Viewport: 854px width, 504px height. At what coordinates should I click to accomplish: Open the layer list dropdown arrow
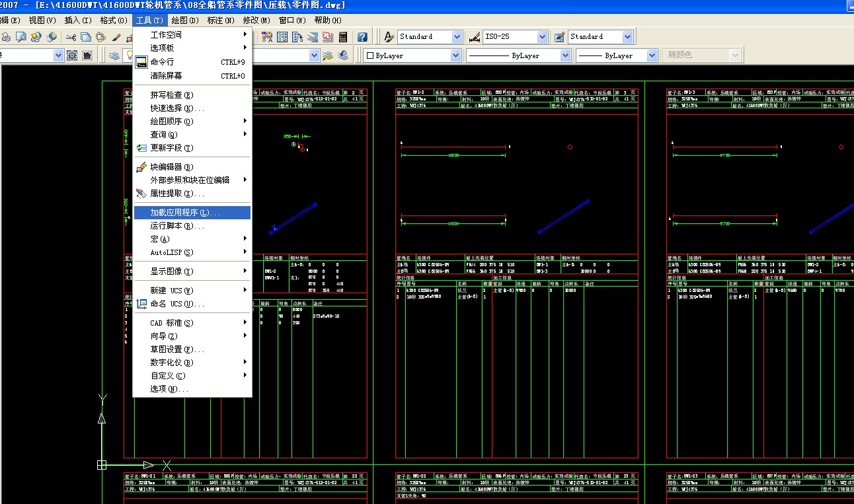click(314, 55)
